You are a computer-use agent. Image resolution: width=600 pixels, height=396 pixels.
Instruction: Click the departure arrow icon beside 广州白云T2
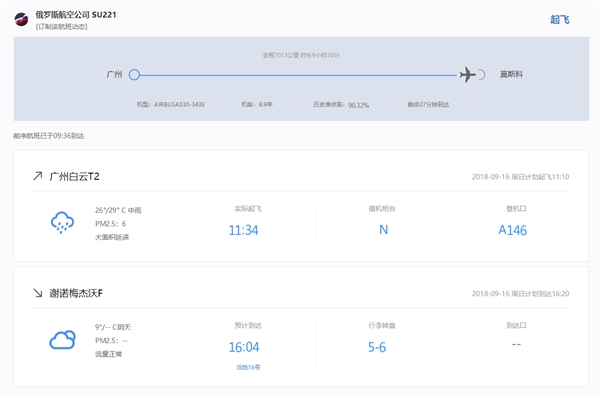tap(38, 176)
